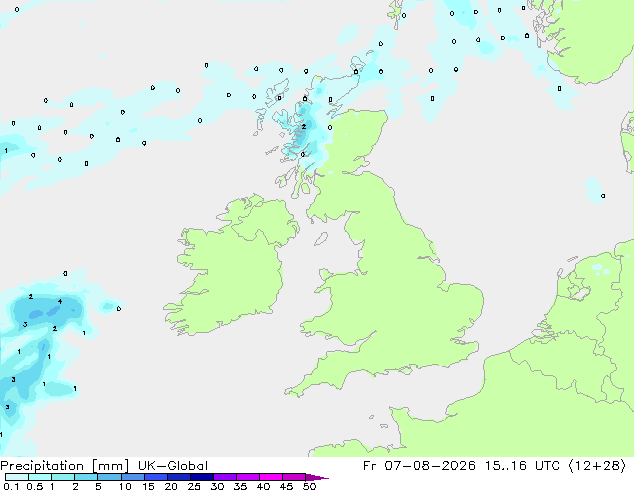Pick the 10–15 mm legend swatch

click(x=132, y=477)
